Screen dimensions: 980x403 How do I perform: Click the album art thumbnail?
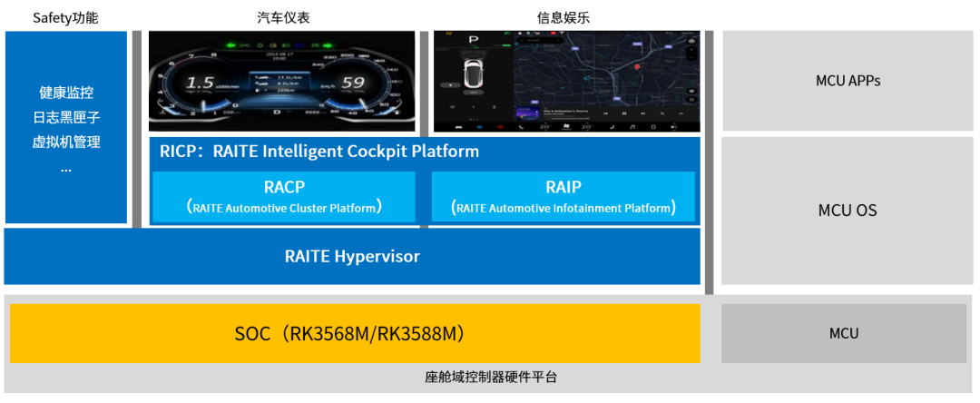coord(526,113)
